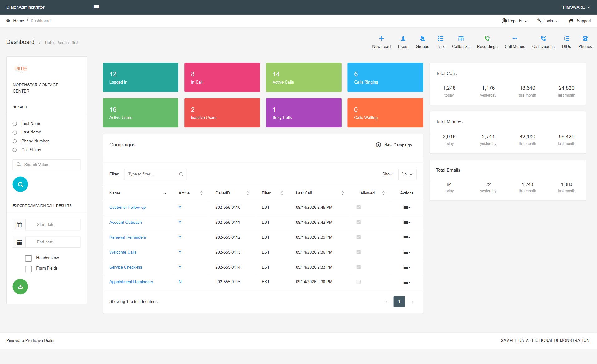Click the Type to filter input

pyautogui.click(x=155, y=174)
